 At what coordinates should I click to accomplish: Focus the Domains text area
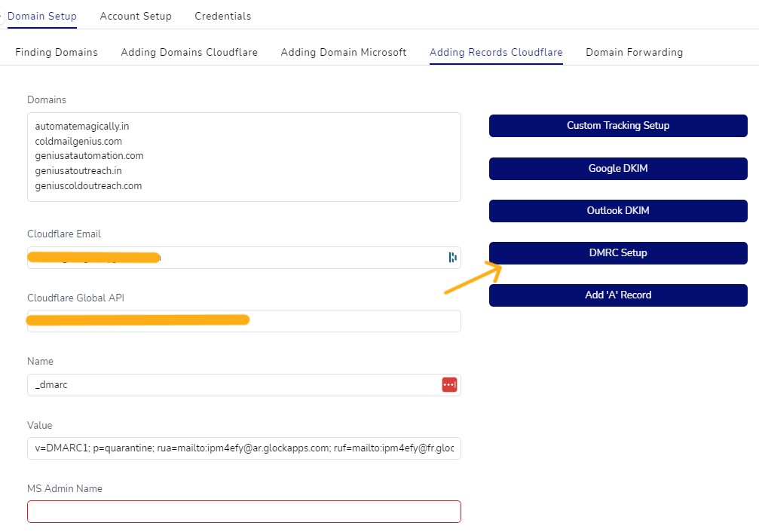coord(244,157)
